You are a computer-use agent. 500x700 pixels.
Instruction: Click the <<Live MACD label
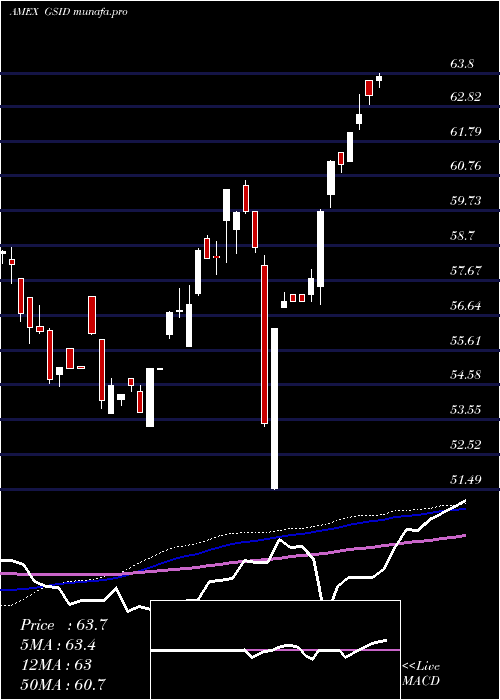click(421, 673)
